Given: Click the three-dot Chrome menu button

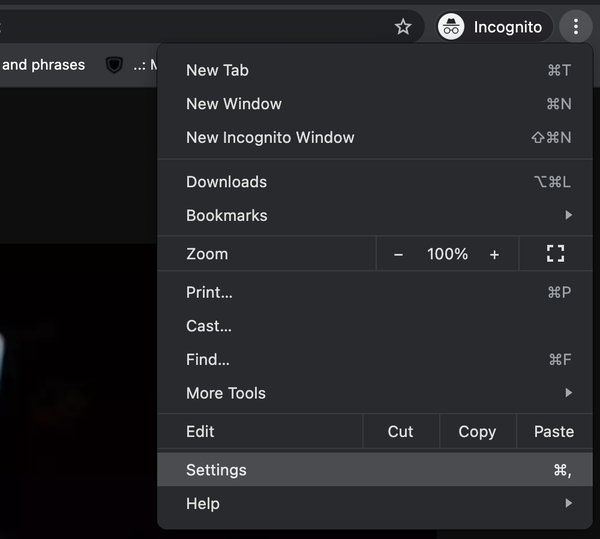Looking at the screenshot, I should pos(576,27).
